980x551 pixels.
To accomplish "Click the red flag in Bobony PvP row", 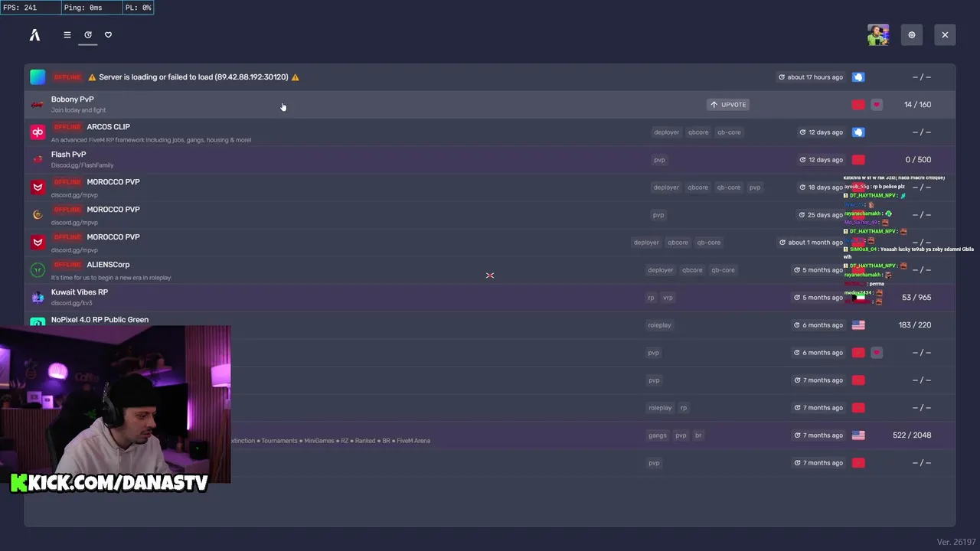I will click(858, 105).
